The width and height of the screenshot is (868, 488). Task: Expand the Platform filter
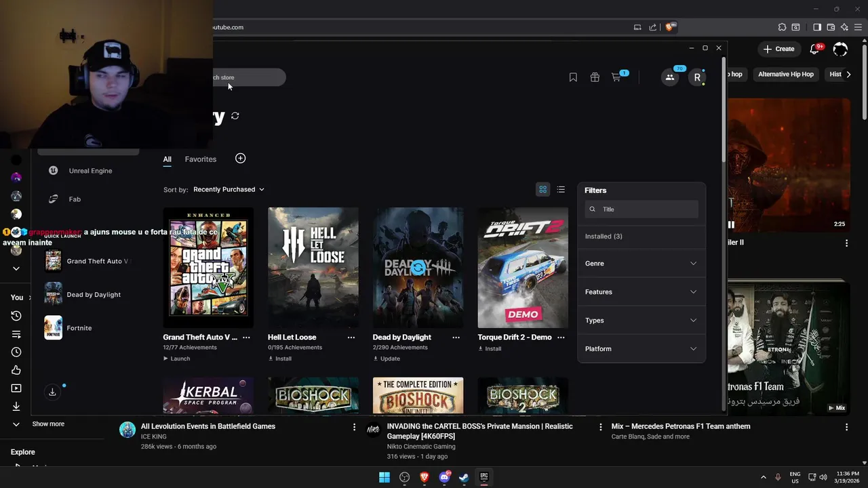tap(642, 349)
